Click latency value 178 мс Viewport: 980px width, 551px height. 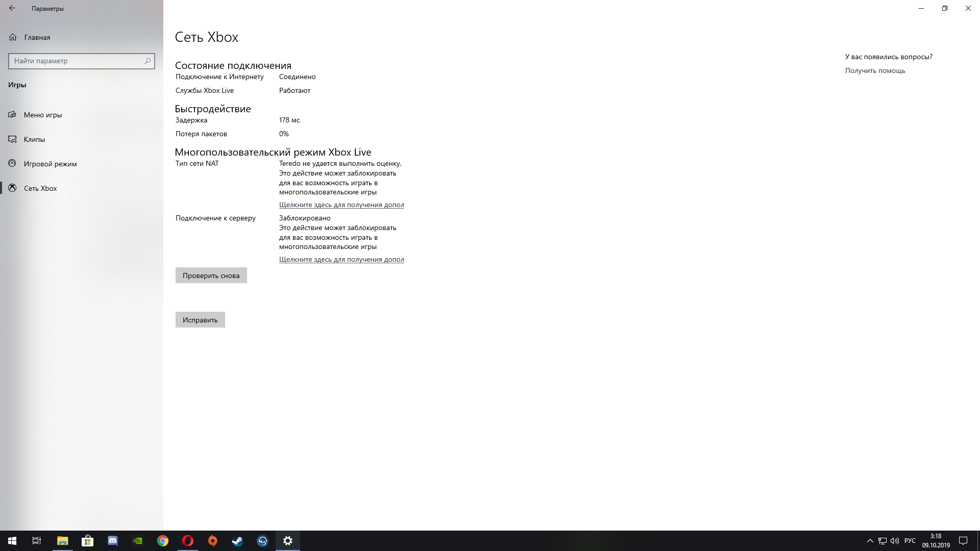pyautogui.click(x=289, y=120)
